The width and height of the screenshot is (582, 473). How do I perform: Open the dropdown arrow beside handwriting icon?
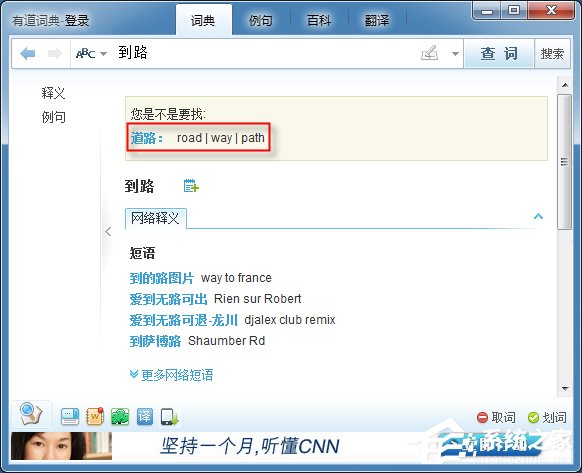pos(455,54)
